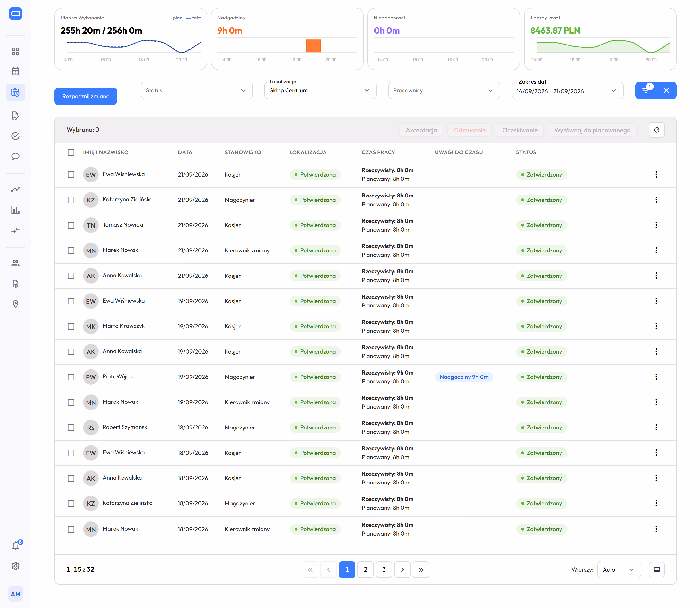
Task: Click the orange overtime bar in Nadgodziny chart
Action: pos(313,46)
